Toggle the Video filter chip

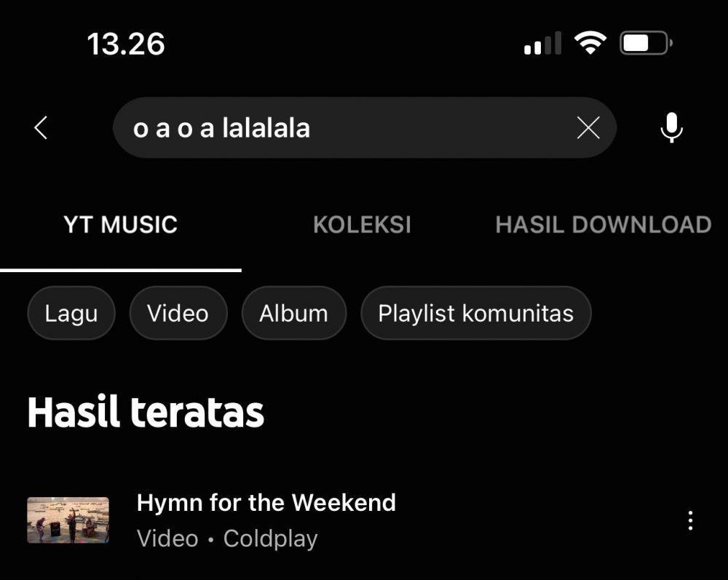pyautogui.click(x=178, y=313)
